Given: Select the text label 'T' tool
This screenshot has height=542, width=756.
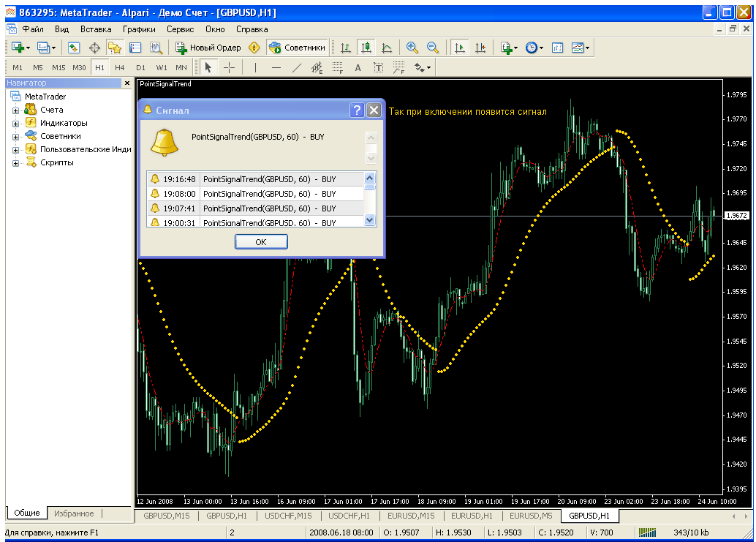Looking at the screenshot, I should [x=379, y=67].
